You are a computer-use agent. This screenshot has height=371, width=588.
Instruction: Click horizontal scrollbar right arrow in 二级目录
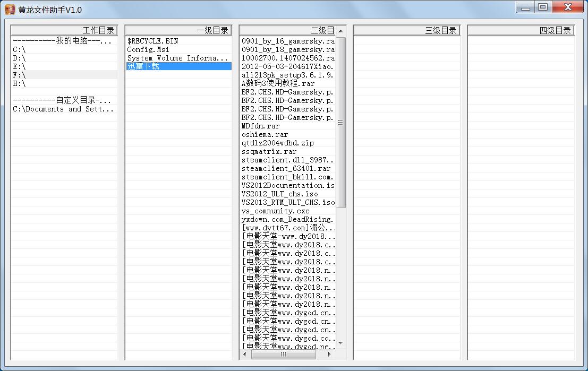(329, 354)
